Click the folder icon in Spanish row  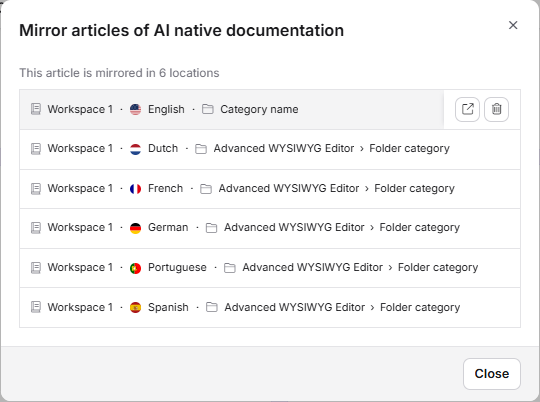coord(211,307)
